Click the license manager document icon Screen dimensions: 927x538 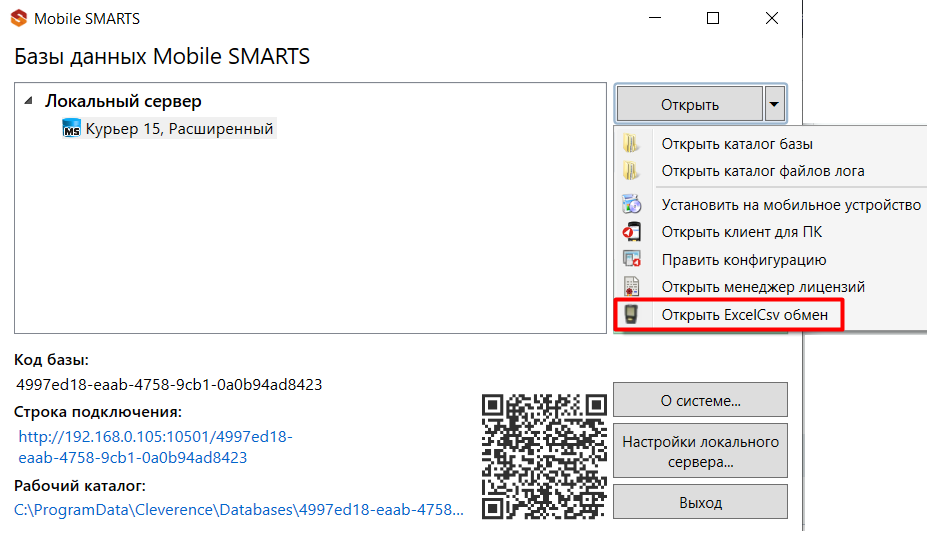pos(631,287)
